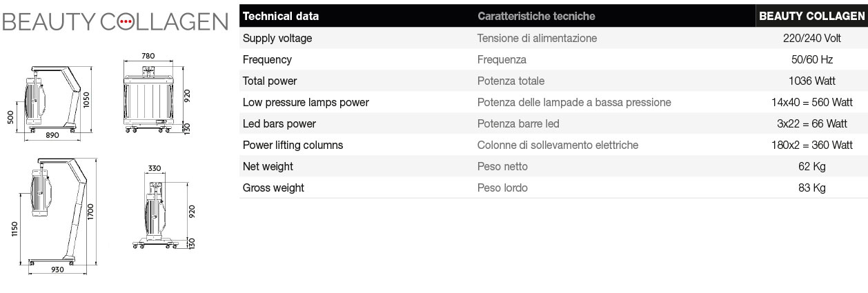Click the 1050 height dimension label
868x293 pixels.
tap(88, 100)
